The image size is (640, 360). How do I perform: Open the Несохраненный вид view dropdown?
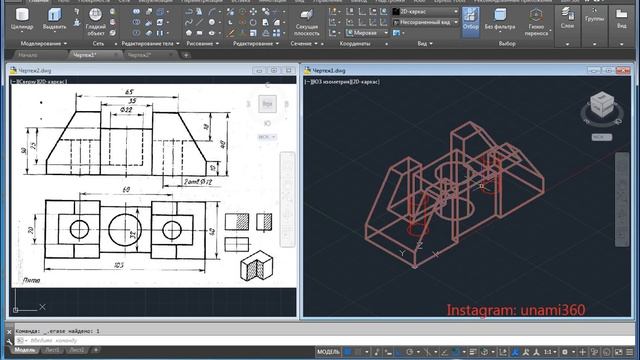tap(425, 22)
